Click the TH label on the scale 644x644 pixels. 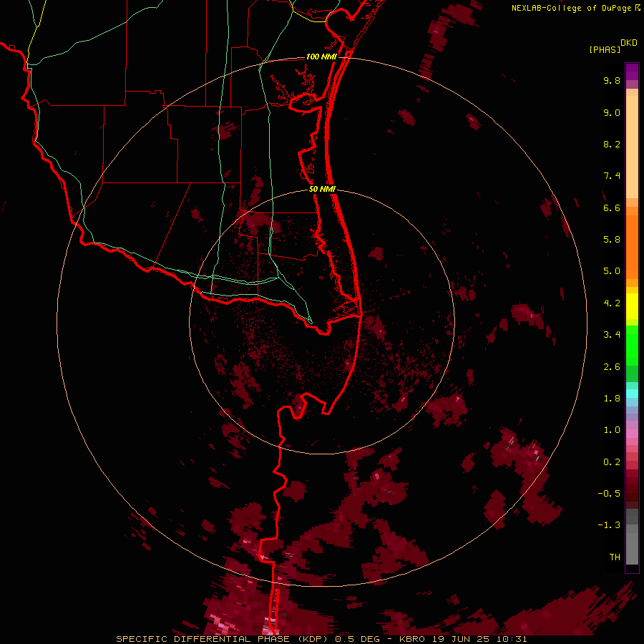tap(615, 557)
